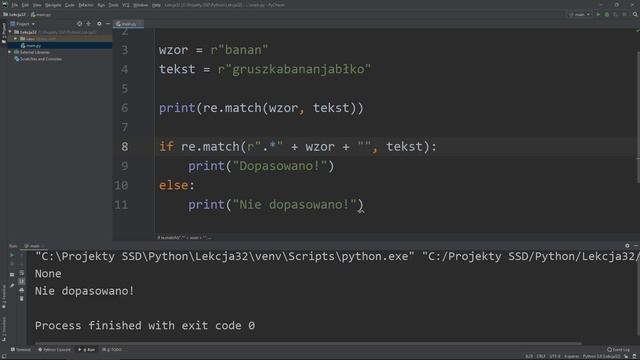Open the View menu
This screenshot has width=640, height=360.
(x=37, y=5)
